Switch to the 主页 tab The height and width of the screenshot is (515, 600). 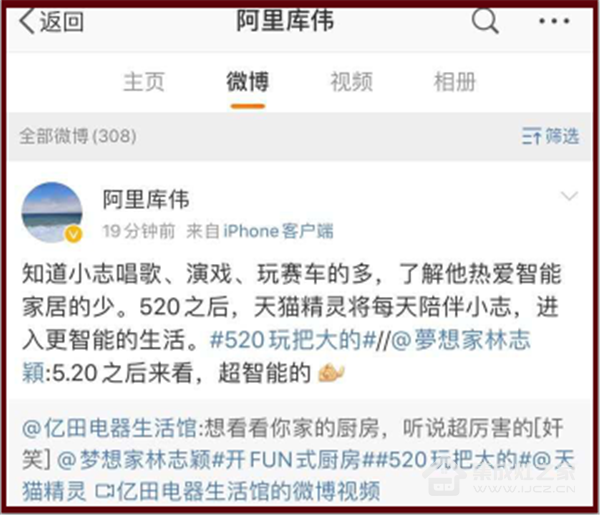144,81
